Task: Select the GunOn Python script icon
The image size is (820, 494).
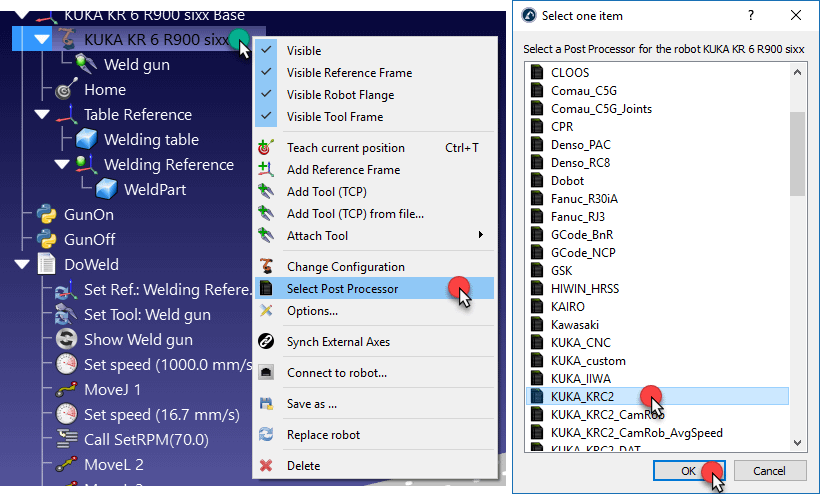Action: click(47, 214)
